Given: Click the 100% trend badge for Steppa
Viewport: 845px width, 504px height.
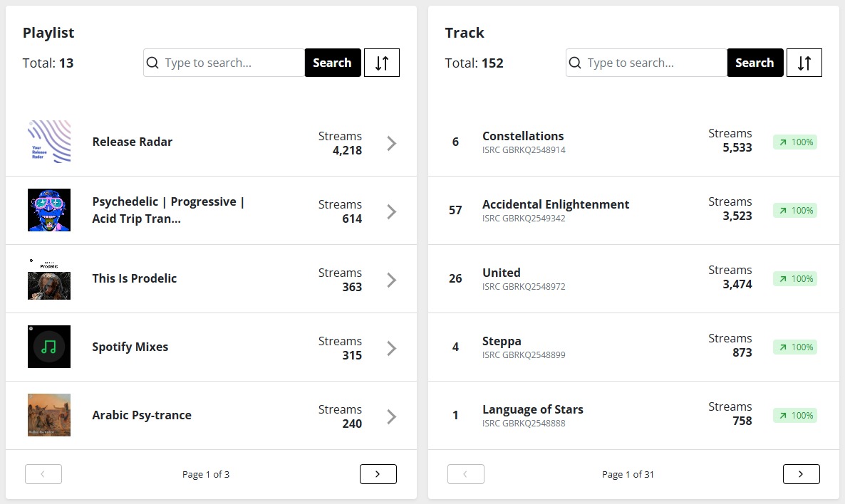Looking at the screenshot, I should coord(795,347).
